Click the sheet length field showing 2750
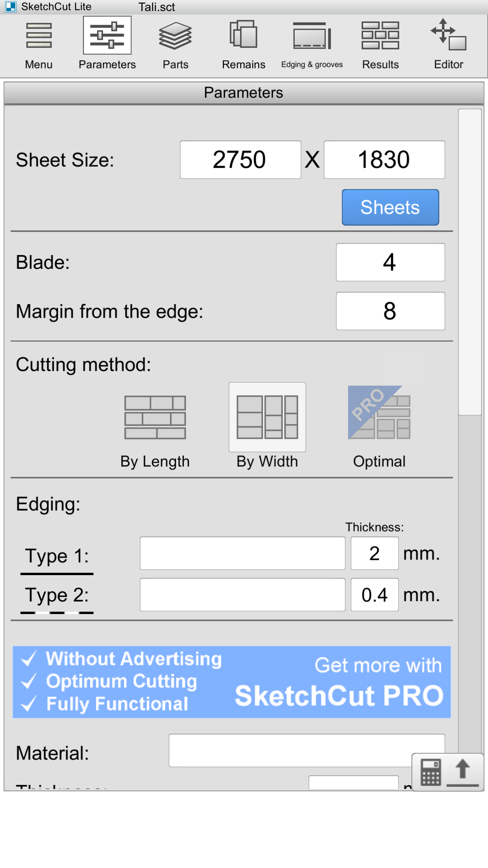 240,160
